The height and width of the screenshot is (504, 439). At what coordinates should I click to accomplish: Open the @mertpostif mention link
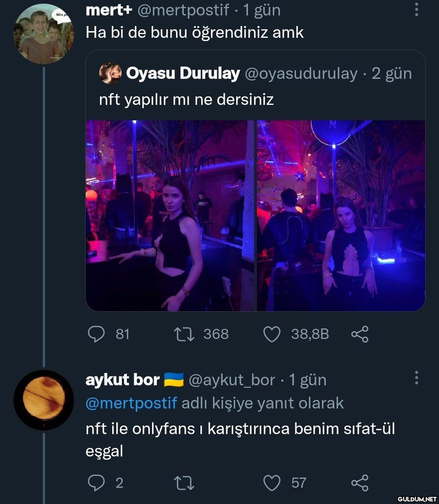(131, 403)
